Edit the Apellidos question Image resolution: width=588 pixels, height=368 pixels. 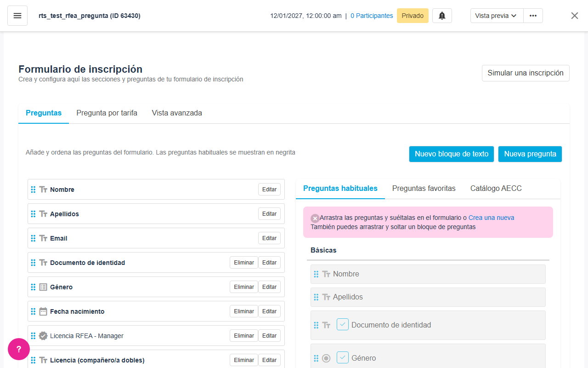coord(269,214)
